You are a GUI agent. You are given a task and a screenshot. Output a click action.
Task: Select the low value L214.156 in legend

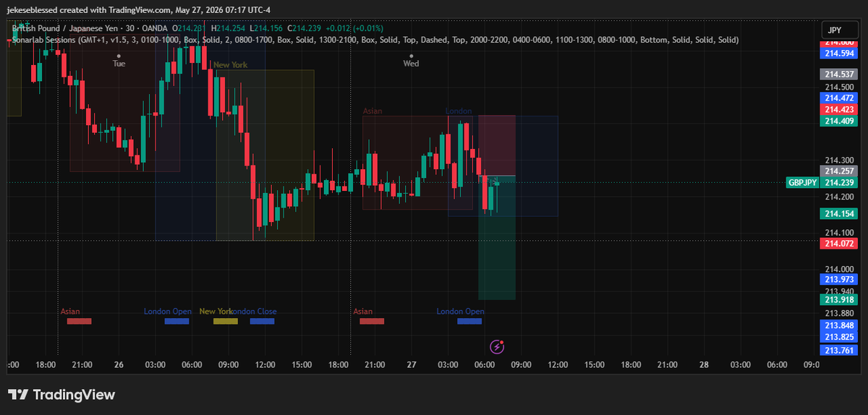[265, 27]
